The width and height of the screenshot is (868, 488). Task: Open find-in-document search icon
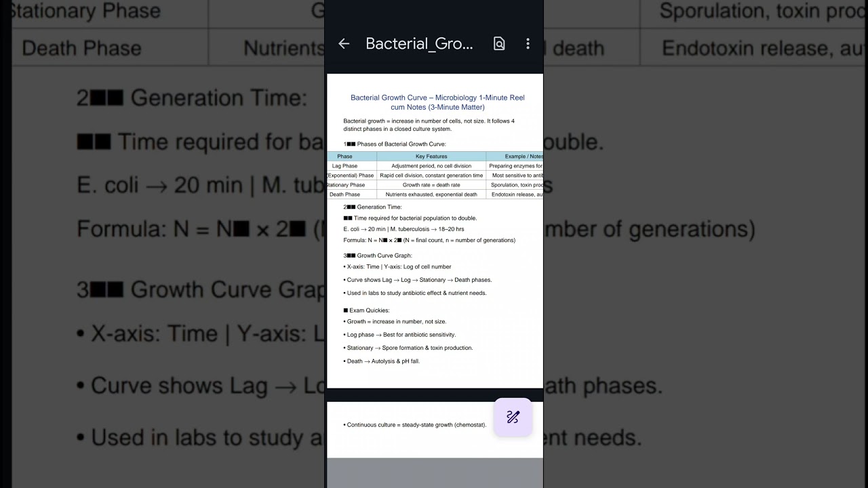pyautogui.click(x=499, y=43)
